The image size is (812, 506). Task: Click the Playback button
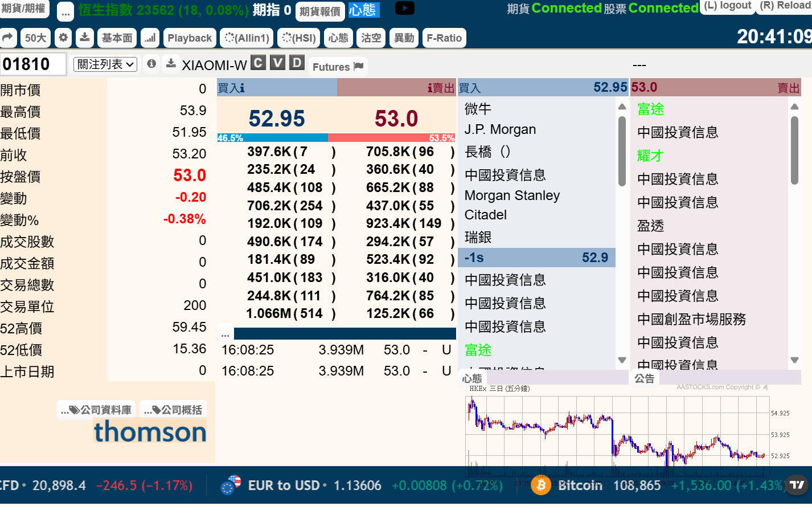[190, 38]
